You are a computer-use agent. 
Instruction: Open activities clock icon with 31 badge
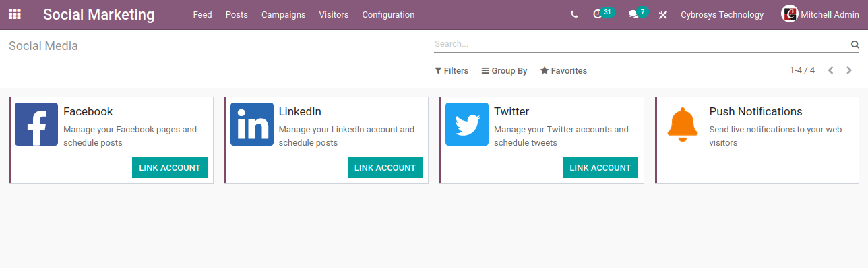603,14
